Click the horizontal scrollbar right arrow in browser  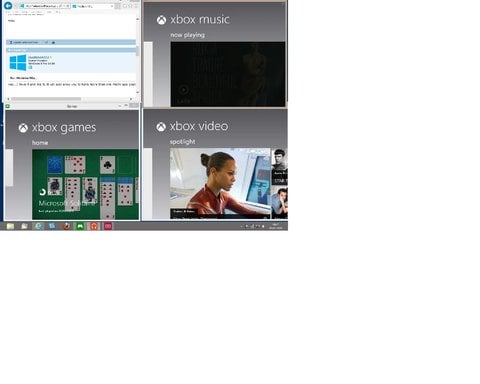(131, 99)
